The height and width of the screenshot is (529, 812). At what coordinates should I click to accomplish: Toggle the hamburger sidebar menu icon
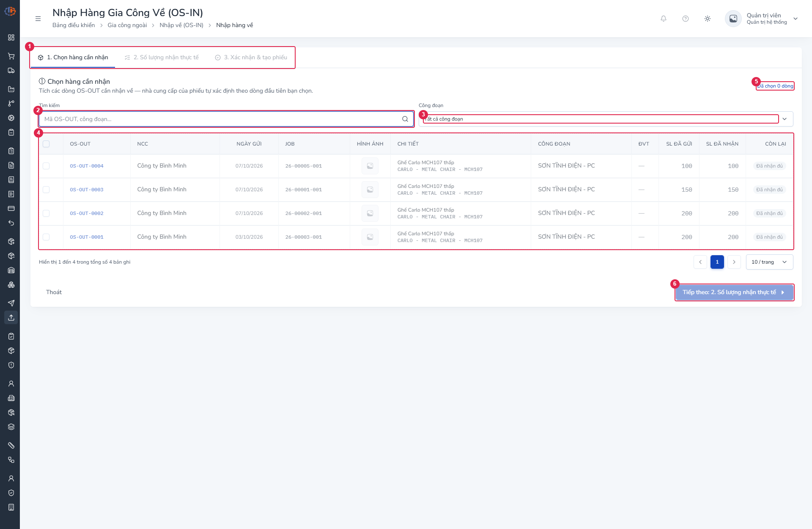click(38, 19)
